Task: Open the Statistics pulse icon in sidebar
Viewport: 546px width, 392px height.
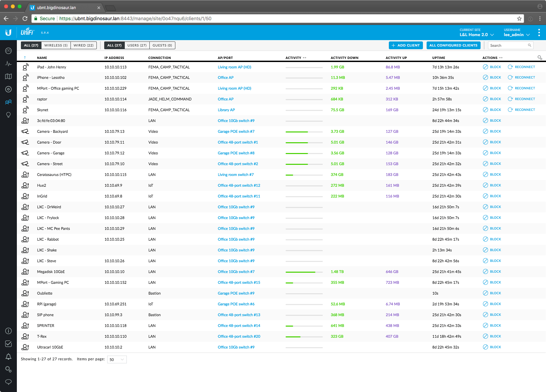Action: click(8, 64)
